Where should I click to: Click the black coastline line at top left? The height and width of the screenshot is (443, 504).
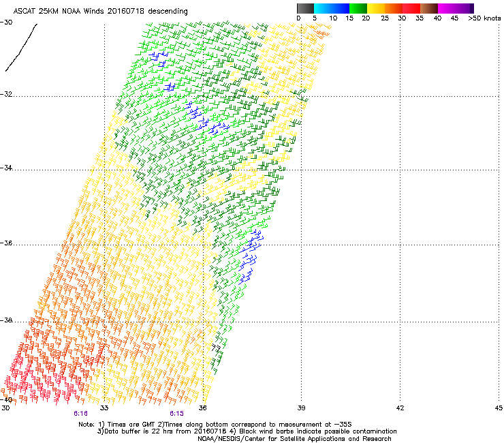[x=21, y=47]
